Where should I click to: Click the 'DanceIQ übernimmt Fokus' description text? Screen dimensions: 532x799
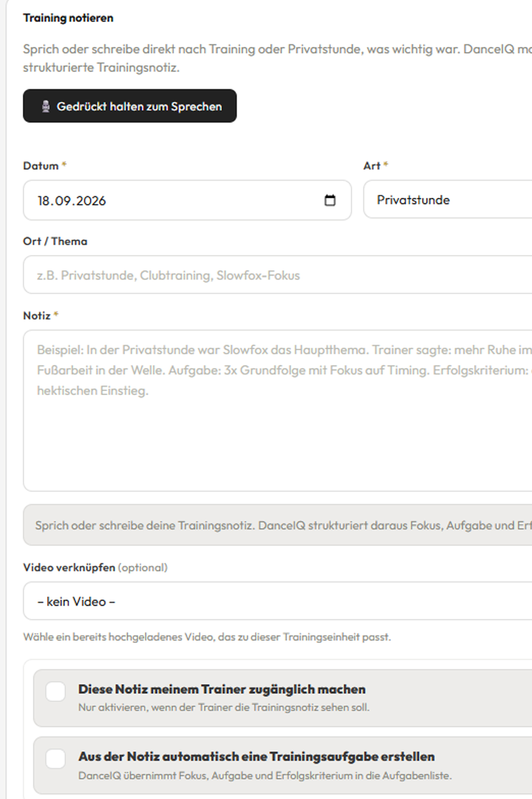[265, 775]
